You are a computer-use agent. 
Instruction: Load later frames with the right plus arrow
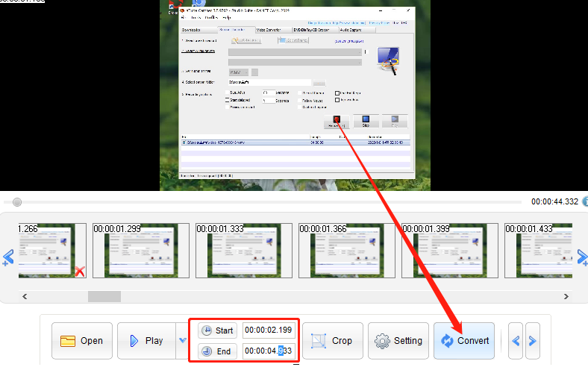[582, 257]
